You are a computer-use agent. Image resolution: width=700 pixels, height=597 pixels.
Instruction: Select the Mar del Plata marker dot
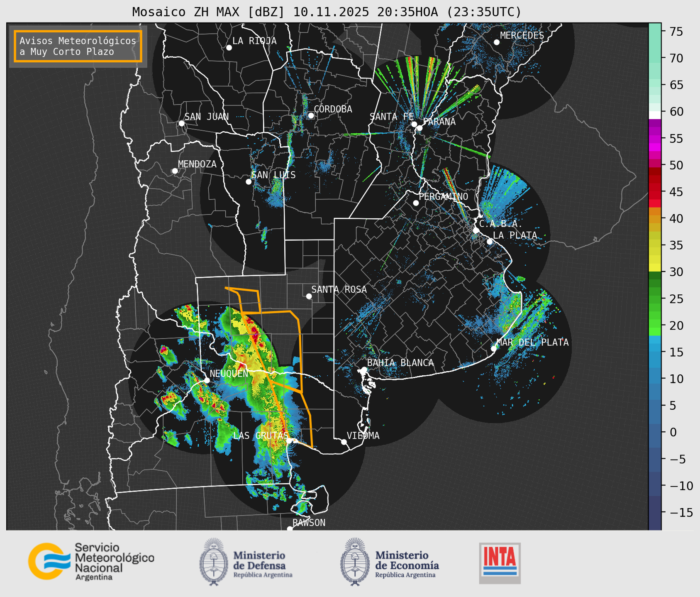(x=494, y=348)
